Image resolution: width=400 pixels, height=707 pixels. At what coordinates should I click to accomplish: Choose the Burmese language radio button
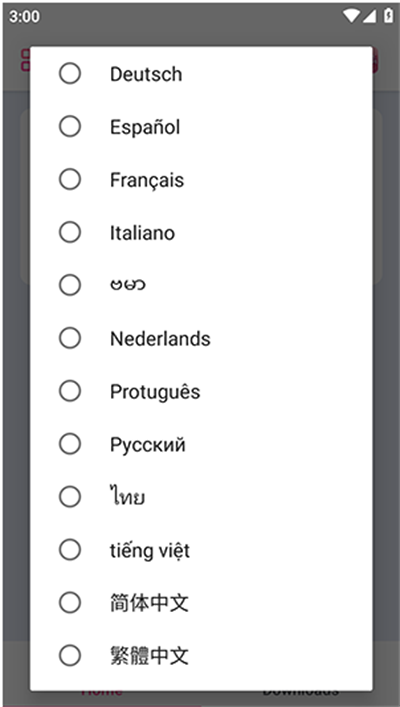pos(70,285)
